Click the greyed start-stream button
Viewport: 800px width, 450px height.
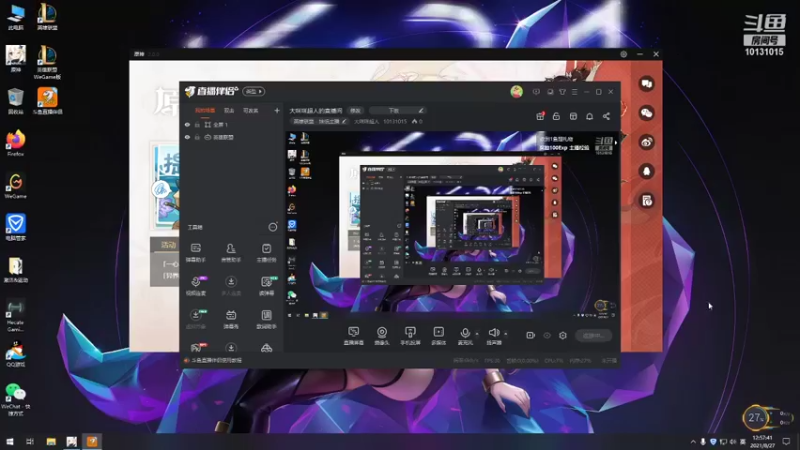coord(593,335)
